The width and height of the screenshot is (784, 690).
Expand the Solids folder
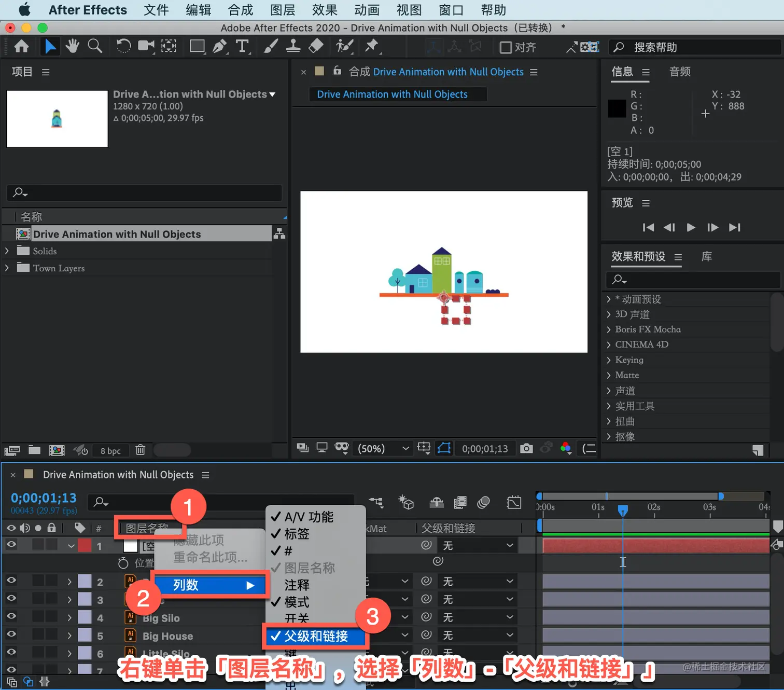tap(7, 251)
